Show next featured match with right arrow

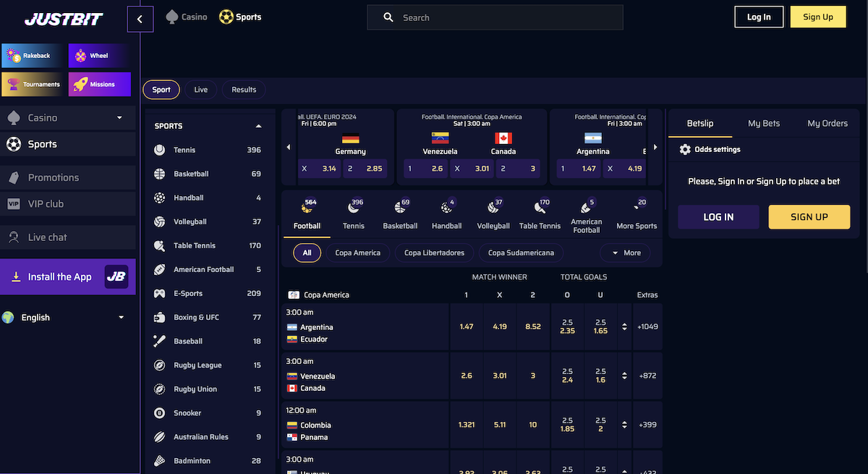(x=656, y=148)
